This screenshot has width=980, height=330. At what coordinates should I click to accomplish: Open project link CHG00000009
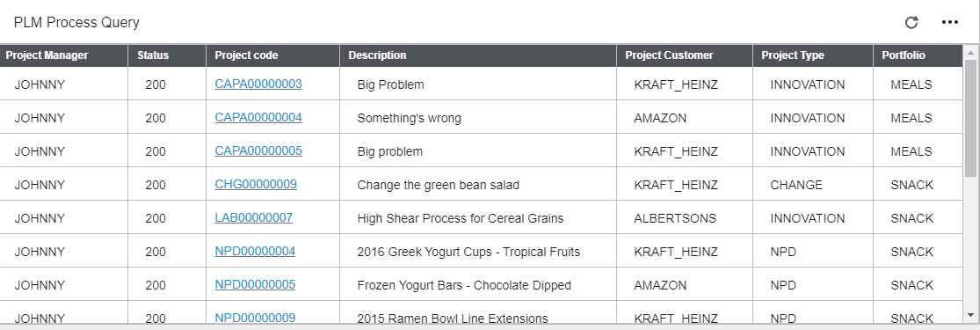click(256, 184)
